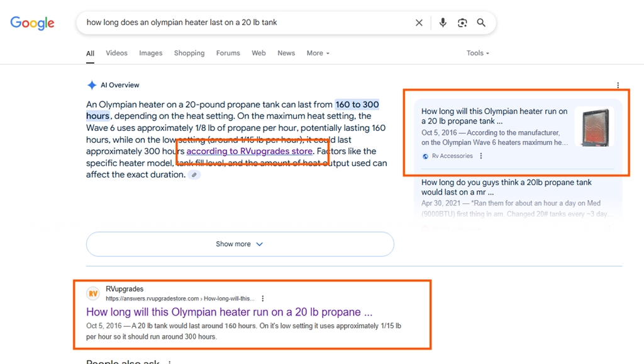Click the 'AI Overview' heading label
Screen dimensions: 644x364
[120, 85]
